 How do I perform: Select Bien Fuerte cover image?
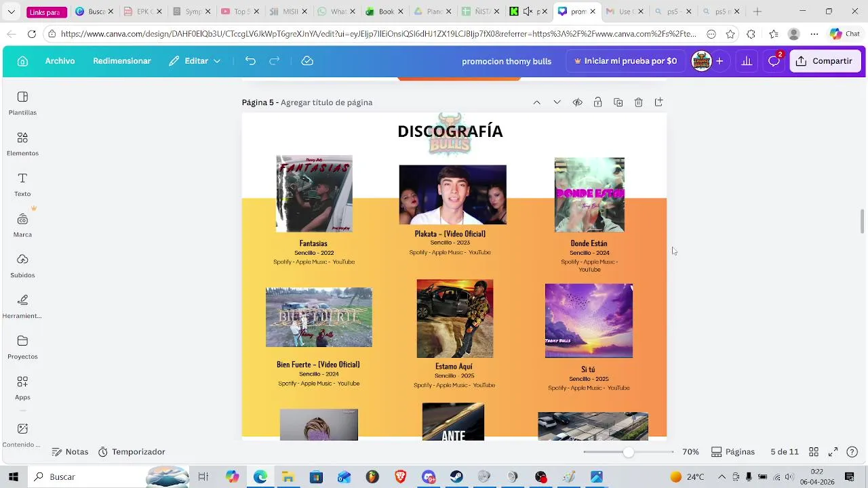(x=319, y=317)
